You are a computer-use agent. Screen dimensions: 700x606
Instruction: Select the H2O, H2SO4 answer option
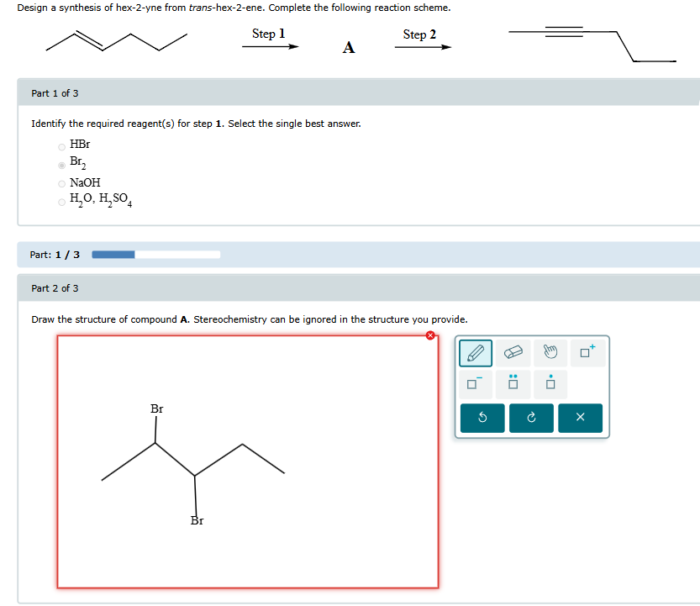(61, 202)
